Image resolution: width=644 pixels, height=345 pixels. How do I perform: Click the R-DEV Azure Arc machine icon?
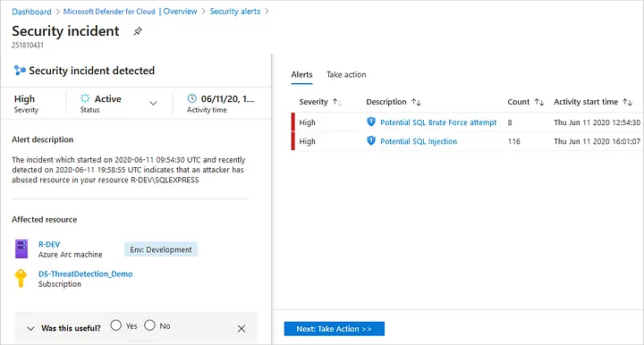coord(21,249)
